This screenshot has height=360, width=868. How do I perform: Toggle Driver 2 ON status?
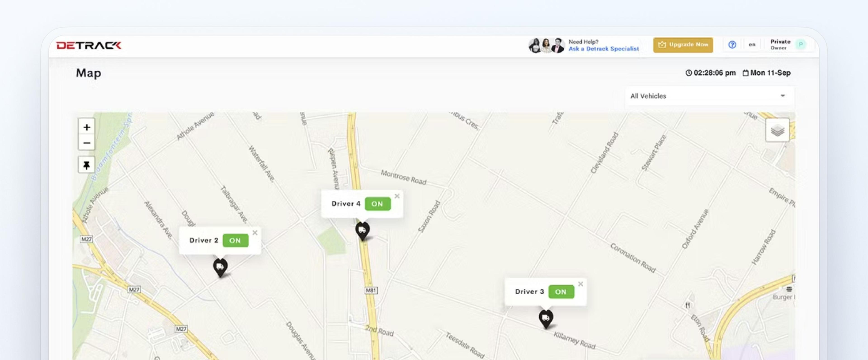click(x=236, y=240)
